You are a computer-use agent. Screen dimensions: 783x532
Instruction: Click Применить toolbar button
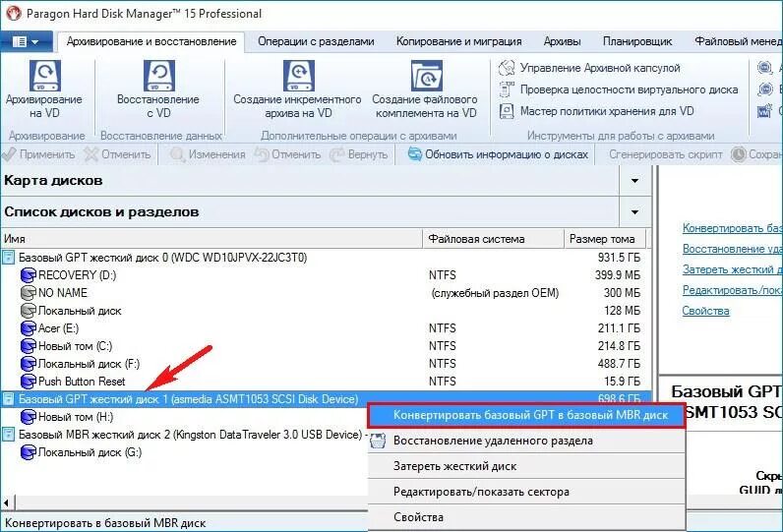pyautogui.click(x=39, y=154)
